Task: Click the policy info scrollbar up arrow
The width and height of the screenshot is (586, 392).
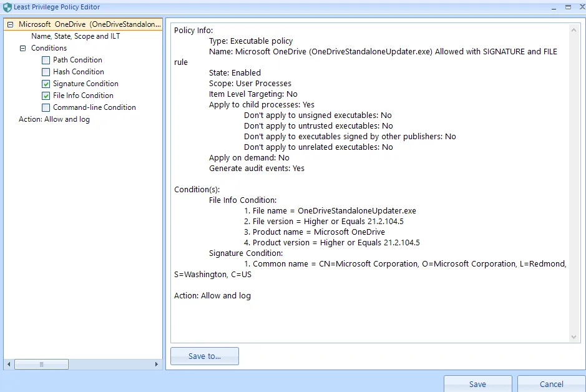Action: [x=575, y=29]
